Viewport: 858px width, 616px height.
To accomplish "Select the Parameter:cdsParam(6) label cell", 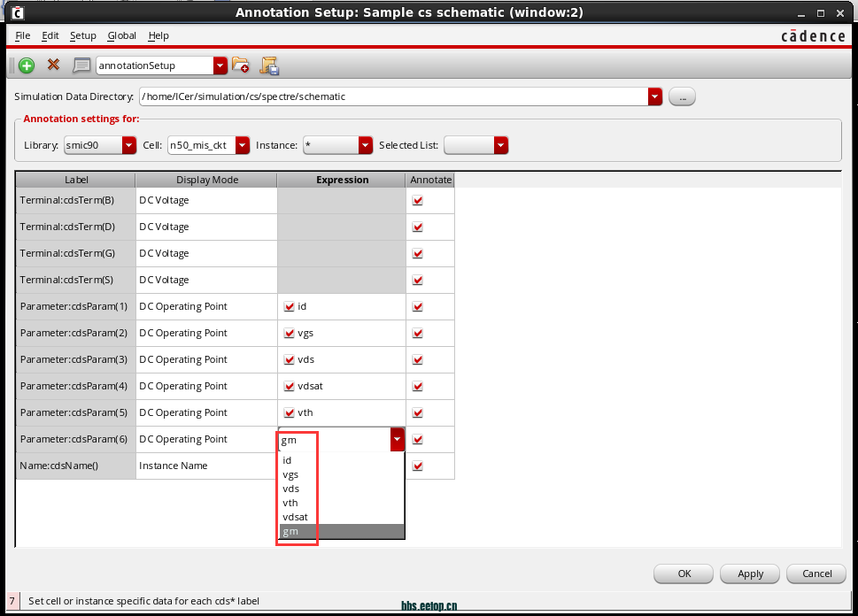I will (76, 439).
